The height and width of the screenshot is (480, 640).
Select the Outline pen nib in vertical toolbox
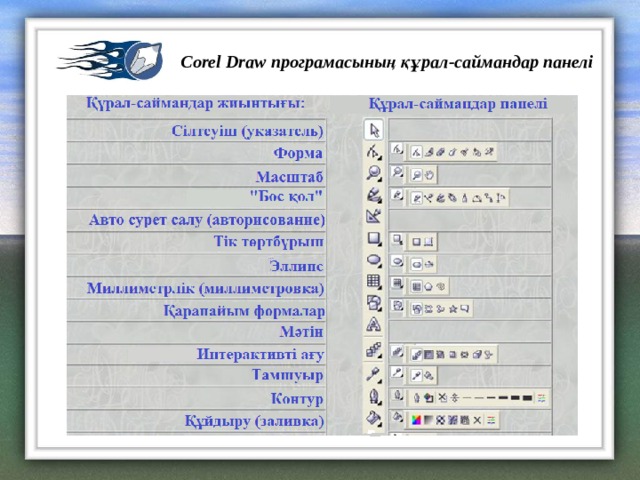coord(374,396)
